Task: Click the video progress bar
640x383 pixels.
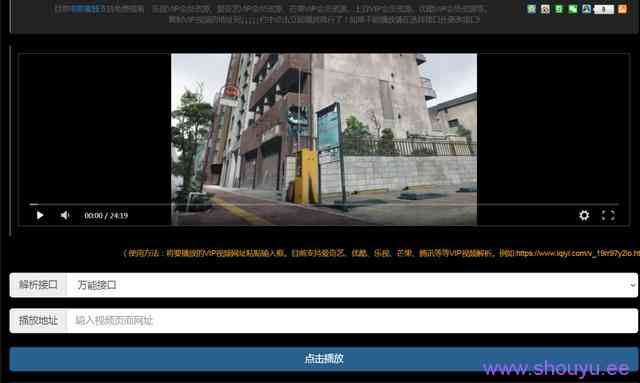Action: [324, 204]
